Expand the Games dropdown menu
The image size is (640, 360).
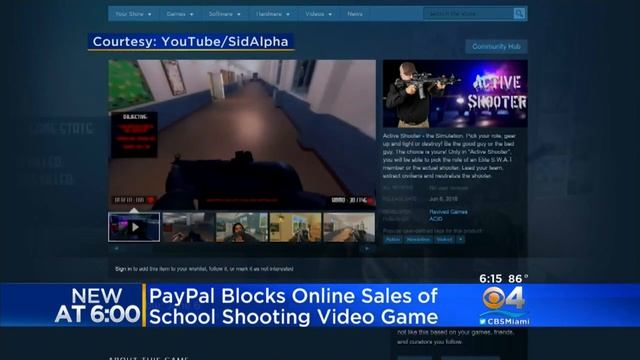coord(180,14)
